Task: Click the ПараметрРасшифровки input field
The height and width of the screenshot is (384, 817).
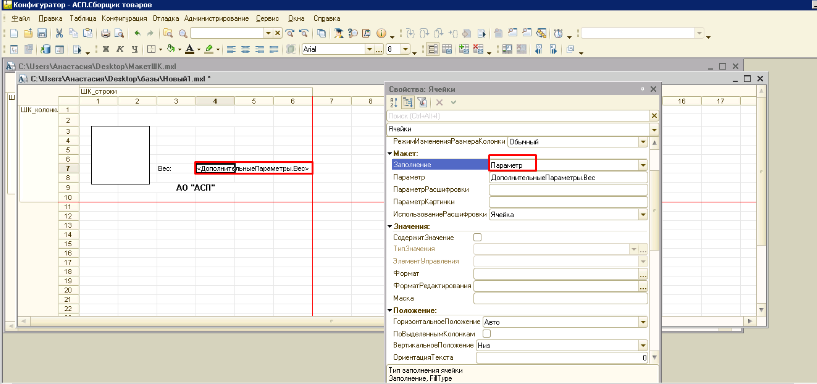Action: point(568,190)
